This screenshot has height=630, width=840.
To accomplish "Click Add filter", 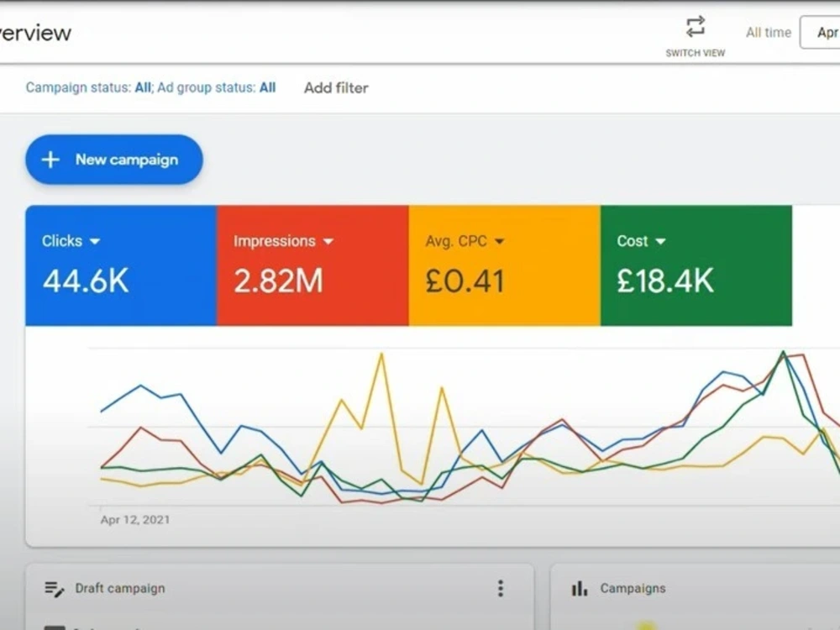I will 336,88.
